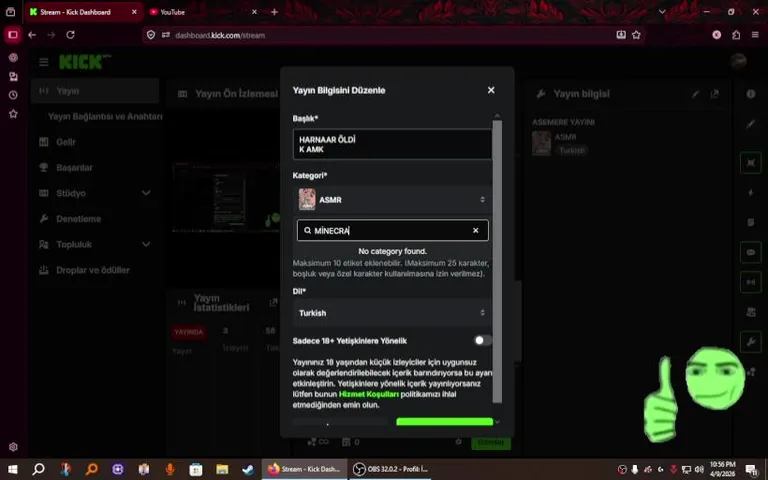This screenshot has height=480, width=768.
Task: Edit Yayın bilgisi with pencil icon
Action: pyautogui.click(x=696, y=94)
